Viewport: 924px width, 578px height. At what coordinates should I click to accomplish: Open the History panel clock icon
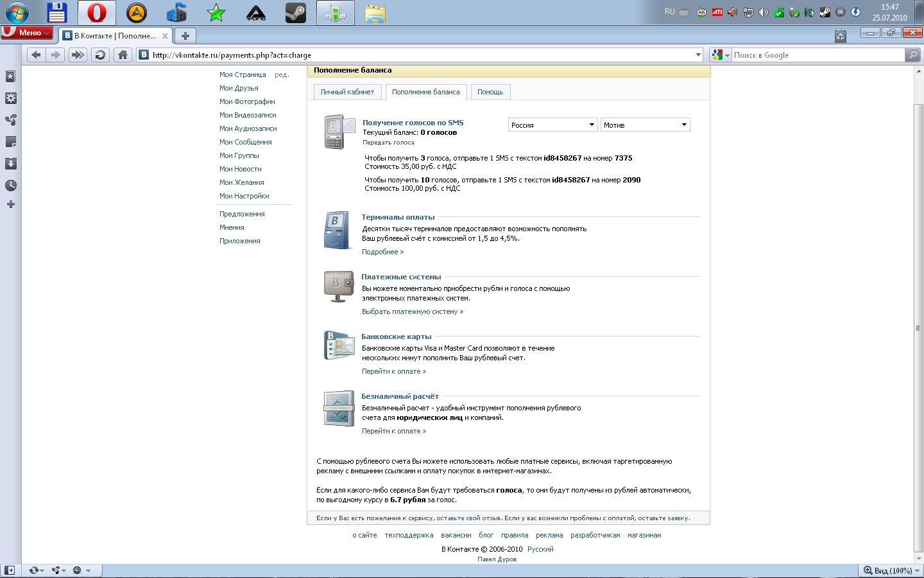click(x=10, y=186)
